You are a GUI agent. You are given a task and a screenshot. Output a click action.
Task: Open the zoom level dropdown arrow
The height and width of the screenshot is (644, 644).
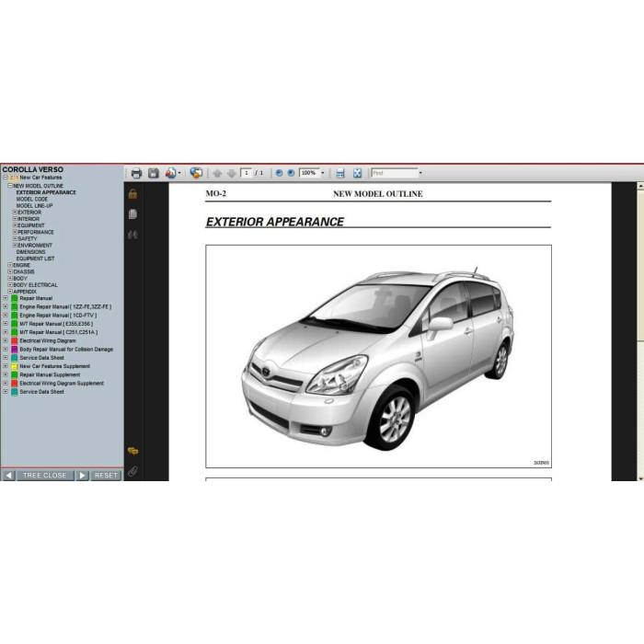coord(322,173)
